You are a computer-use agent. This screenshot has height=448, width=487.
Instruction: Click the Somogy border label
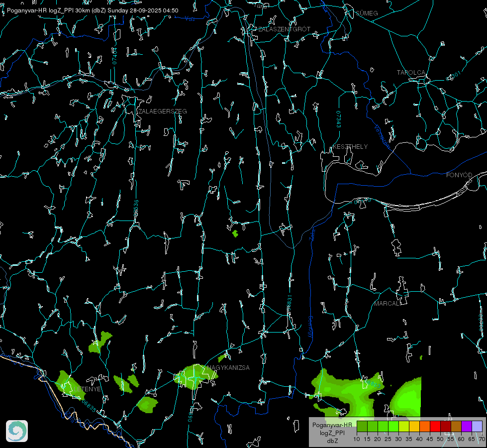[x=310, y=327]
